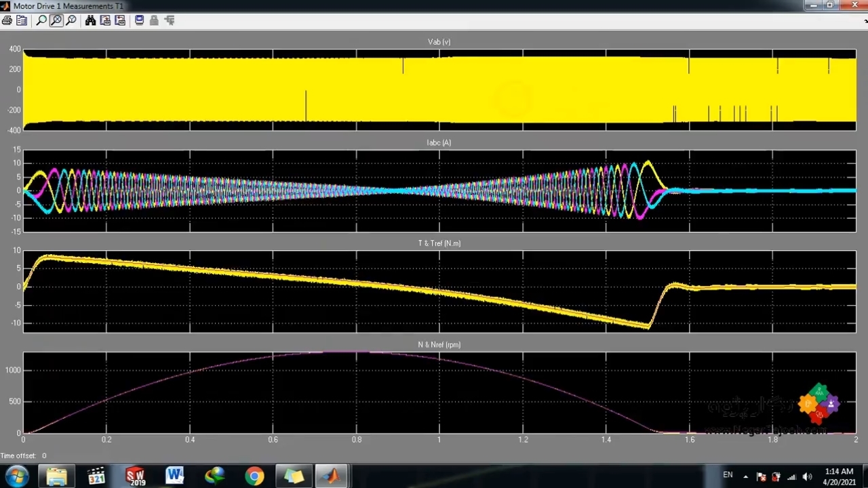Launch Google Chrome from the taskbar
Viewport: 868px width, 488px height.
pos(254,476)
